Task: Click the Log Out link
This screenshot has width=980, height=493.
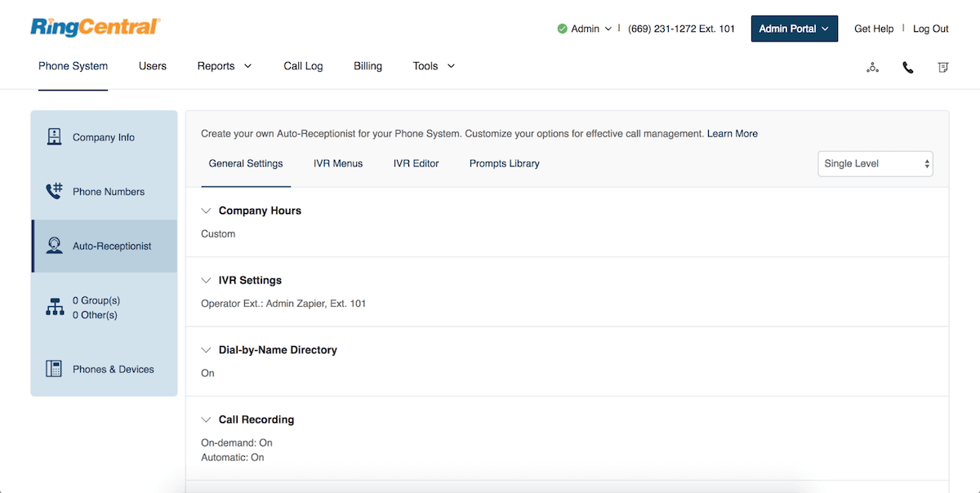Action: pos(931,29)
